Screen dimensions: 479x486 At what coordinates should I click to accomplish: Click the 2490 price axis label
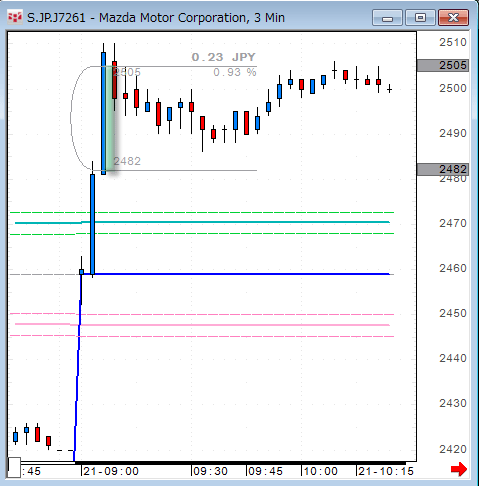pyautogui.click(x=453, y=133)
